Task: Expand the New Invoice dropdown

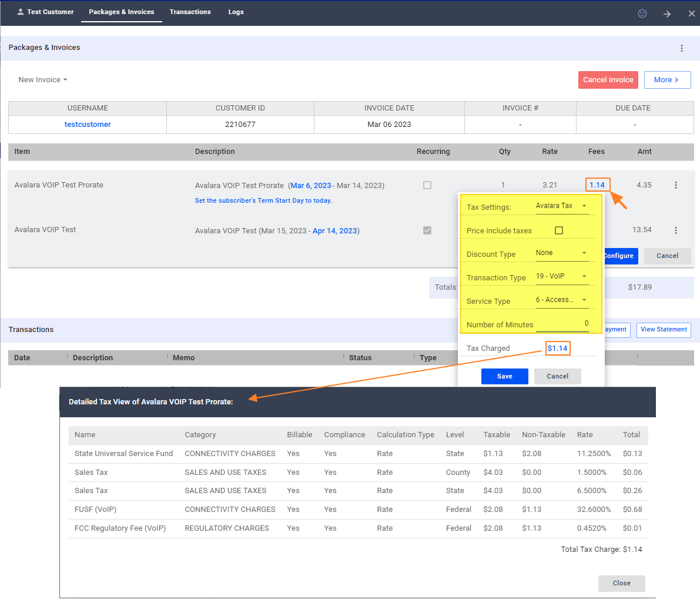Action: 42,79
